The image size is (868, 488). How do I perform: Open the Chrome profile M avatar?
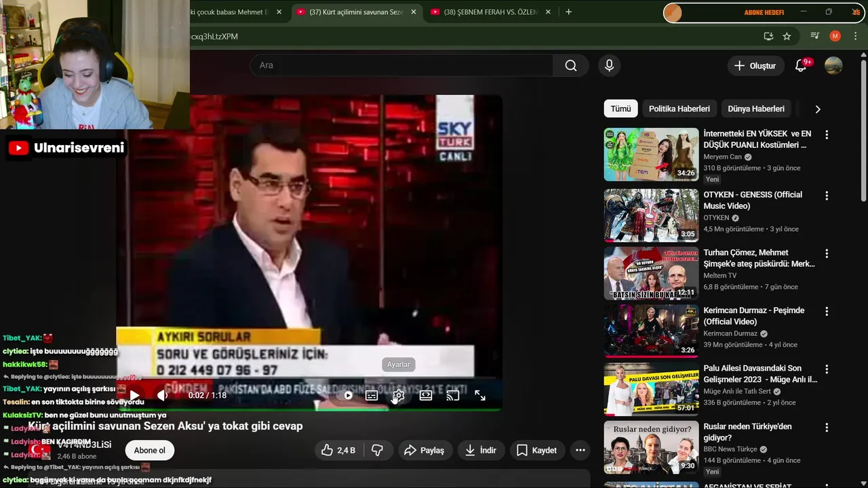click(x=835, y=36)
